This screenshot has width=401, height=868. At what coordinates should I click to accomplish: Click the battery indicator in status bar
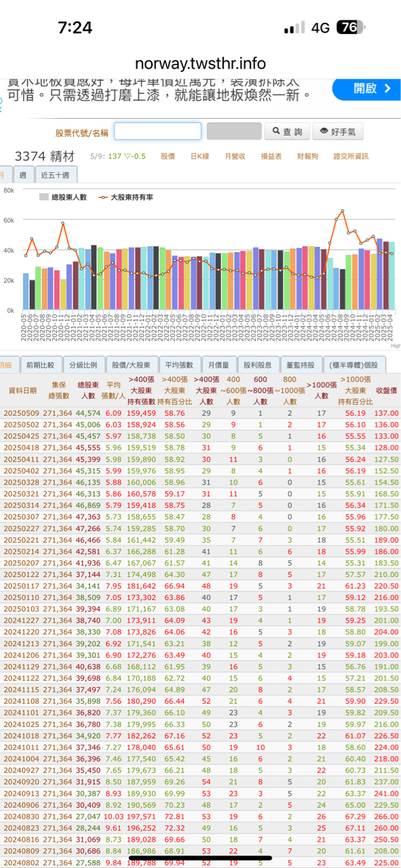351,27
